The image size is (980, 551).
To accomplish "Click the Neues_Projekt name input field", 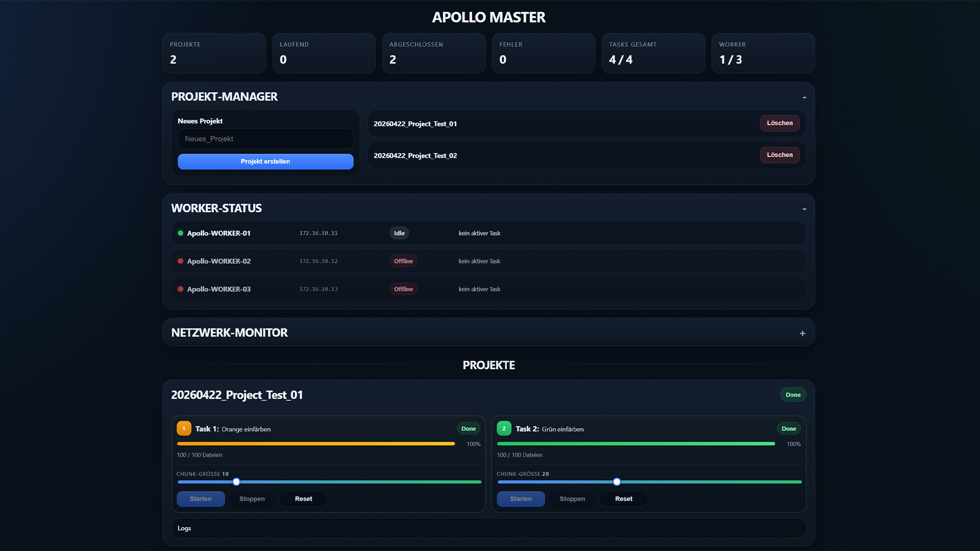I will [x=265, y=139].
